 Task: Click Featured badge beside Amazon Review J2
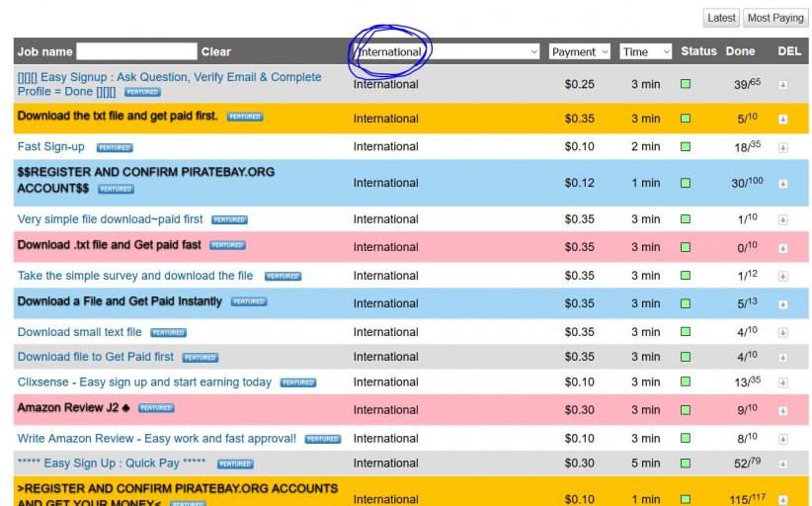156,408
